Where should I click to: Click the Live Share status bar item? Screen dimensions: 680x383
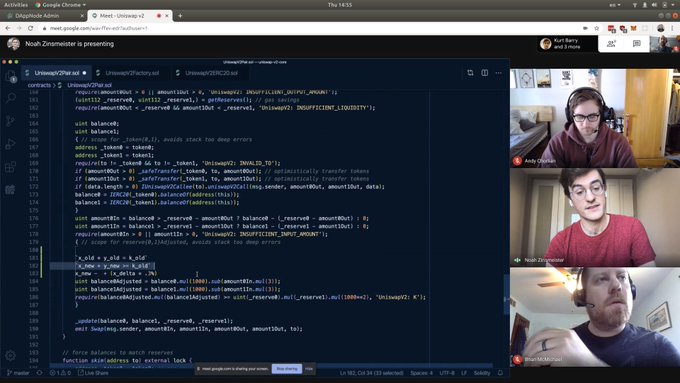(x=93, y=373)
